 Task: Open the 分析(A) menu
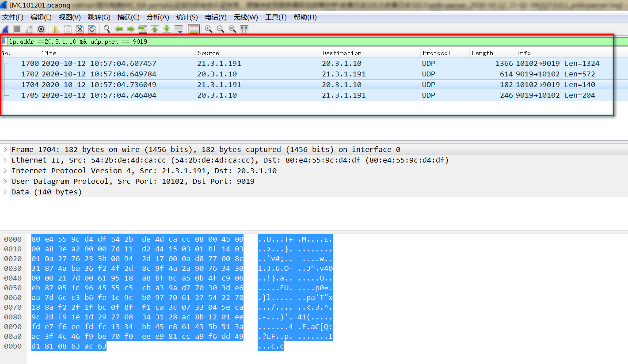pyautogui.click(x=158, y=17)
